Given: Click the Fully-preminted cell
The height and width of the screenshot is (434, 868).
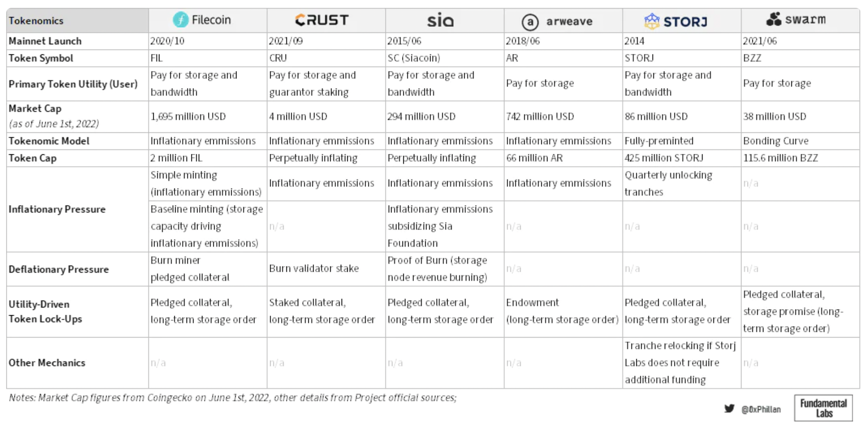Looking at the screenshot, I should pyautogui.click(x=659, y=141).
